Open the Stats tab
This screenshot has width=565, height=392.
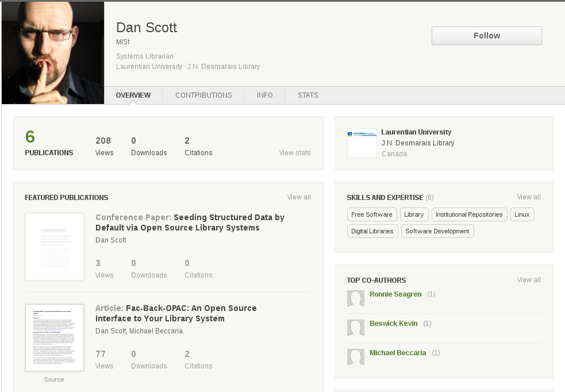[308, 95]
